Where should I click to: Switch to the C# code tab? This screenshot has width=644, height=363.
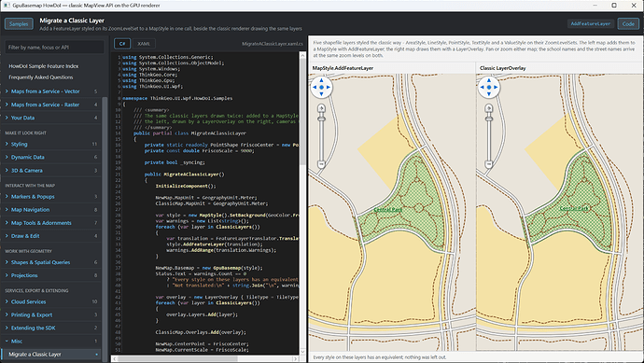[122, 44]
